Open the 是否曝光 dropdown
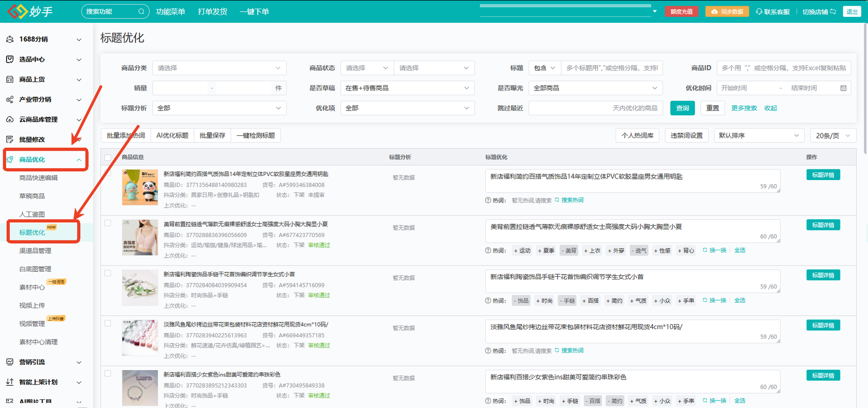Viewport: 868px width, 408px height. pyautogui.click(x=596, y=88)
